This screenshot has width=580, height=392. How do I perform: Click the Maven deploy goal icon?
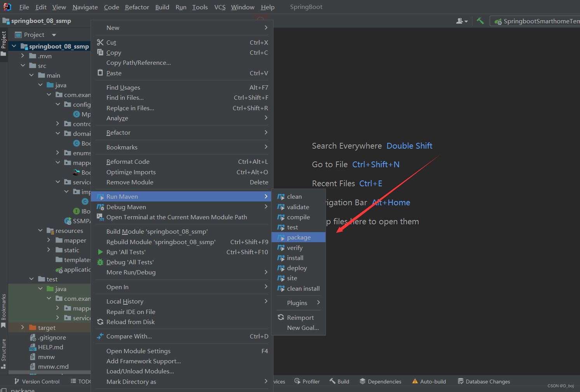tap(281, 268)
